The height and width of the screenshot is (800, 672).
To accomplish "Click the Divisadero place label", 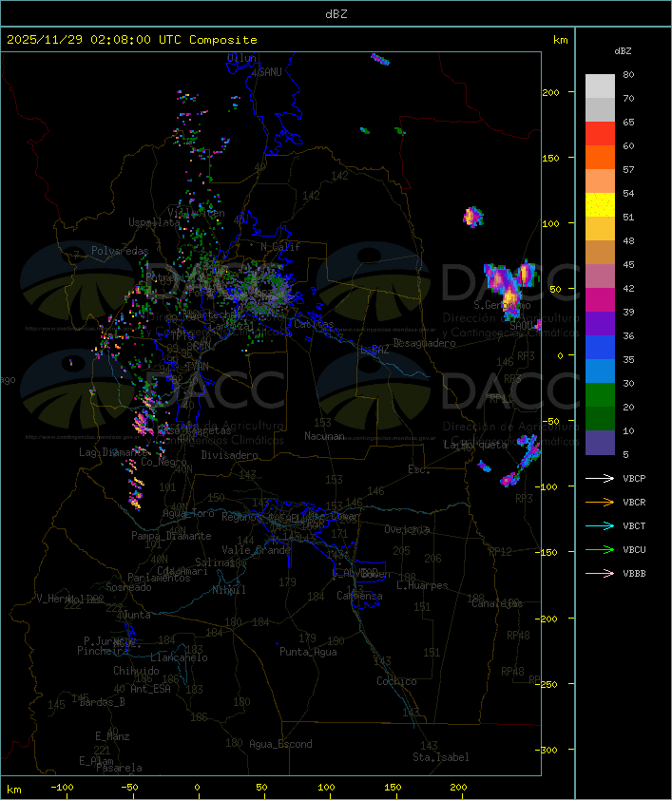I will [x=230, y=454].
